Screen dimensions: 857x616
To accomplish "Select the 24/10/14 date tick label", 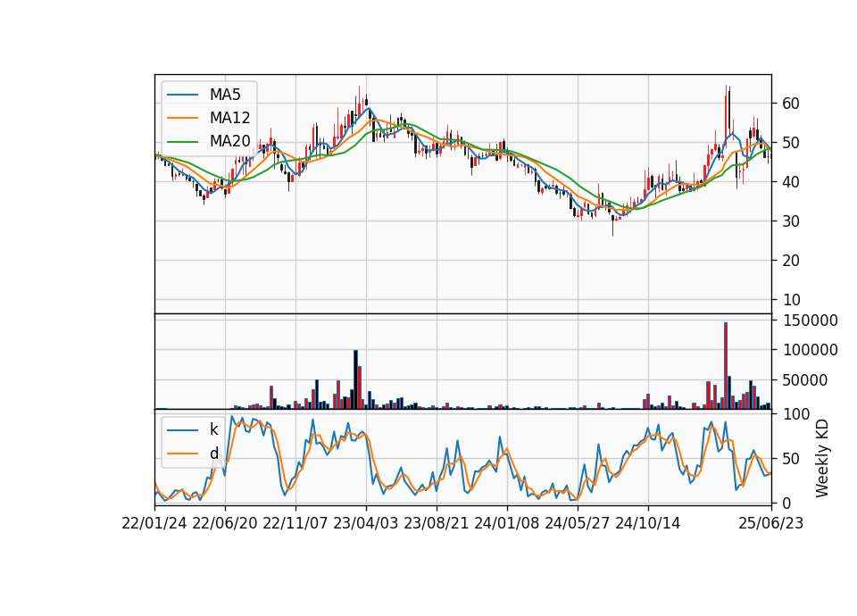I will tap(648, 523).
